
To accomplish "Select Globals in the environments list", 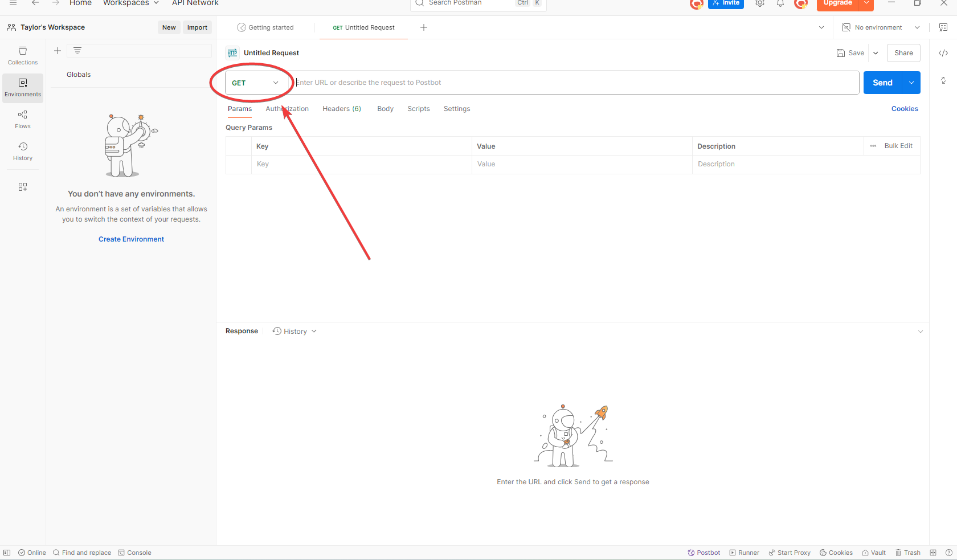I will coord(79,75).
